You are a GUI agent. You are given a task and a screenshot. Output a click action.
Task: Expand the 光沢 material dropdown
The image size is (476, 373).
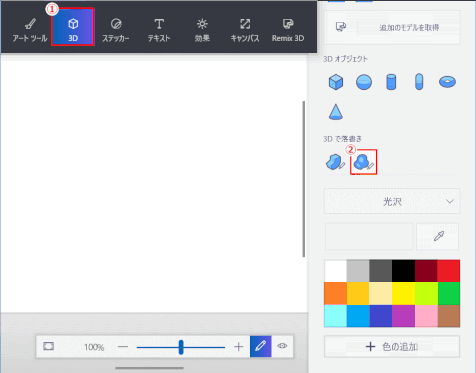392,201
